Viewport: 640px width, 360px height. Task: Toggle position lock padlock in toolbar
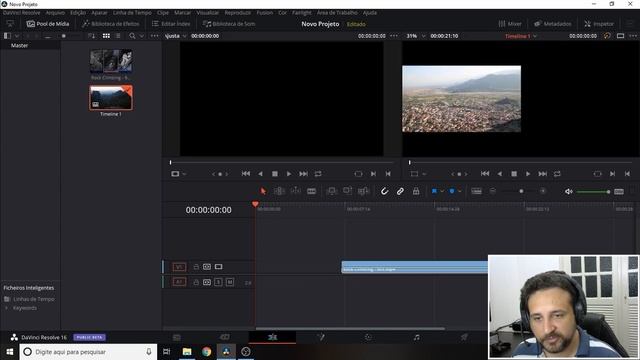pyautogui.click(x=416, y=191)
